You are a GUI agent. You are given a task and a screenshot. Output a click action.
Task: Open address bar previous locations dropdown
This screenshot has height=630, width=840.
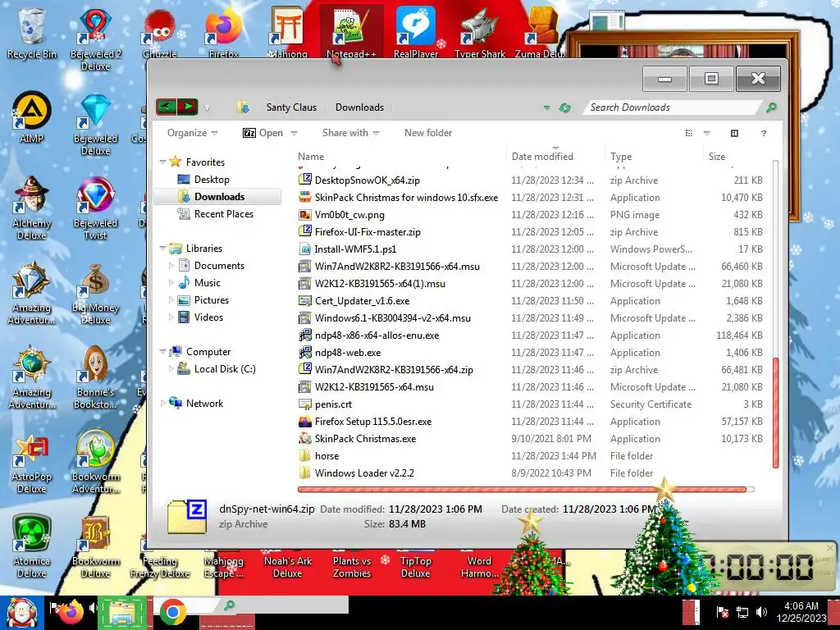(x=546, y=107)
